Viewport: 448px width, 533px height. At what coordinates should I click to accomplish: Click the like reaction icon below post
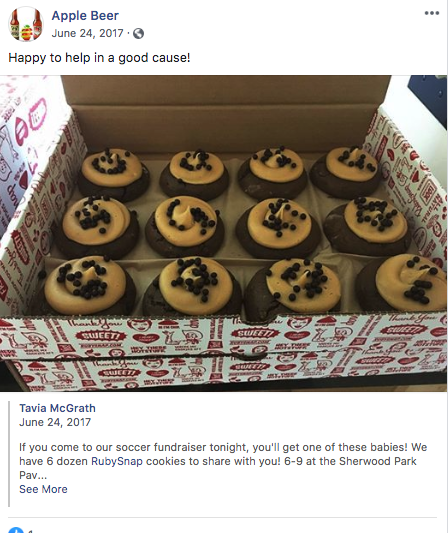[16, 530]
